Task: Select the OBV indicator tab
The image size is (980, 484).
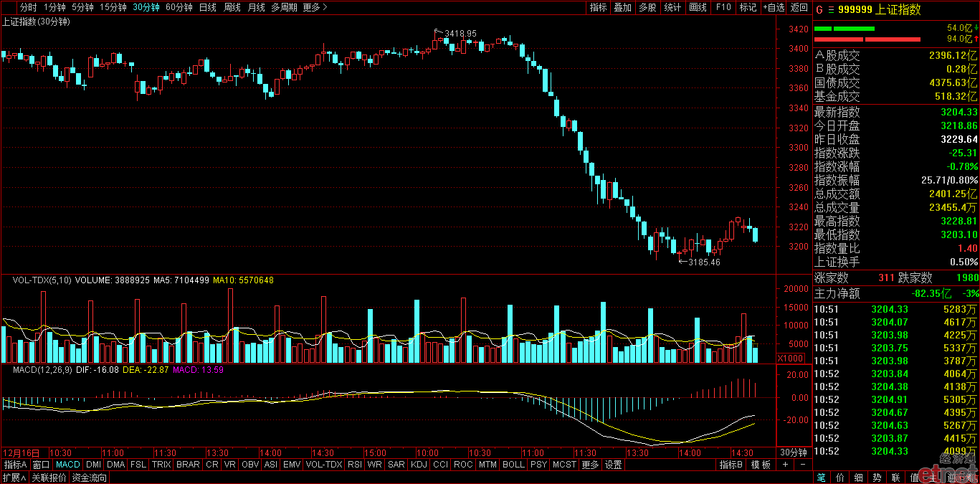Action: pyautogui.click(x=250, y=465)
